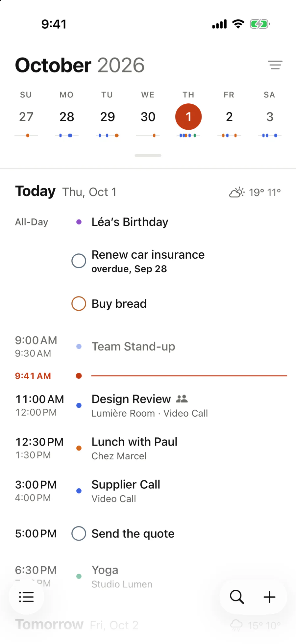Check off Renew car insurance task
The width and height of the screenshot is (296, 644).
click(x=79, y=261)
